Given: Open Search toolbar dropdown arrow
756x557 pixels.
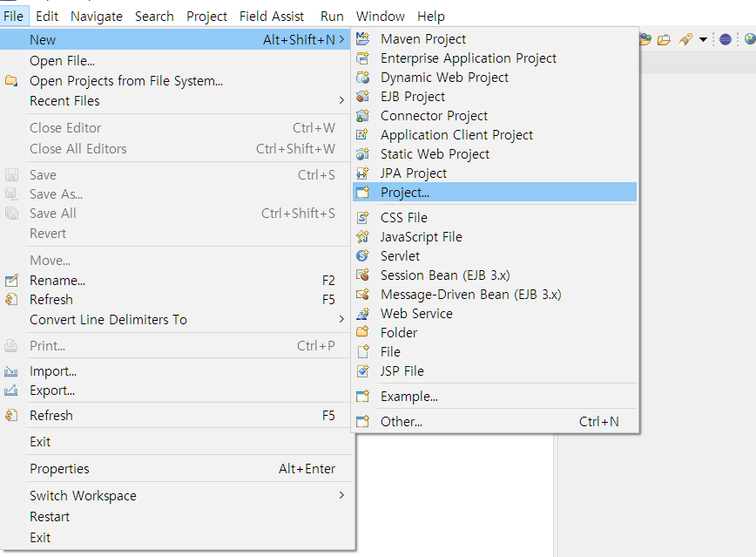Looking at the screenshot, I should (704, 39).
